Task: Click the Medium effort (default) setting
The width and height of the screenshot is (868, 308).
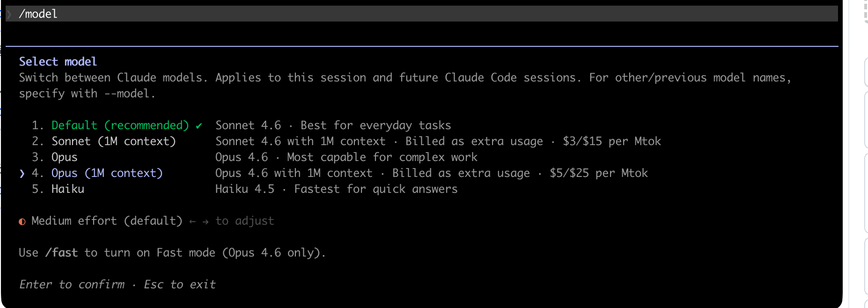Action: coord(107,221)
